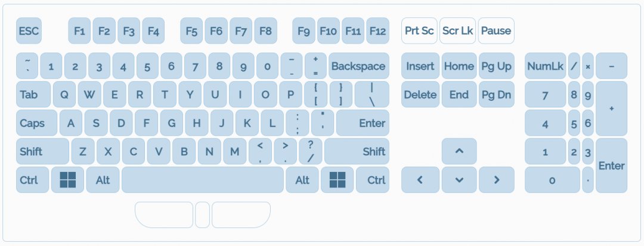Screen dimensions: 644x246
Task: Click the Prt Sc key
Action: pyautogui.click(x=419, y=30)
